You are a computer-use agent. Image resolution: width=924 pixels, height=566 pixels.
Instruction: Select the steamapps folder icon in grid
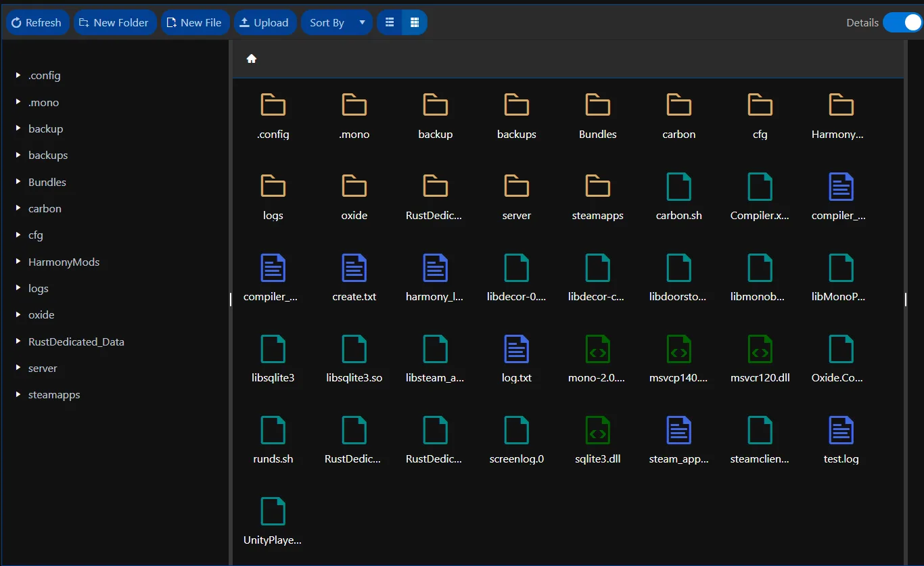tap(598, 187)
